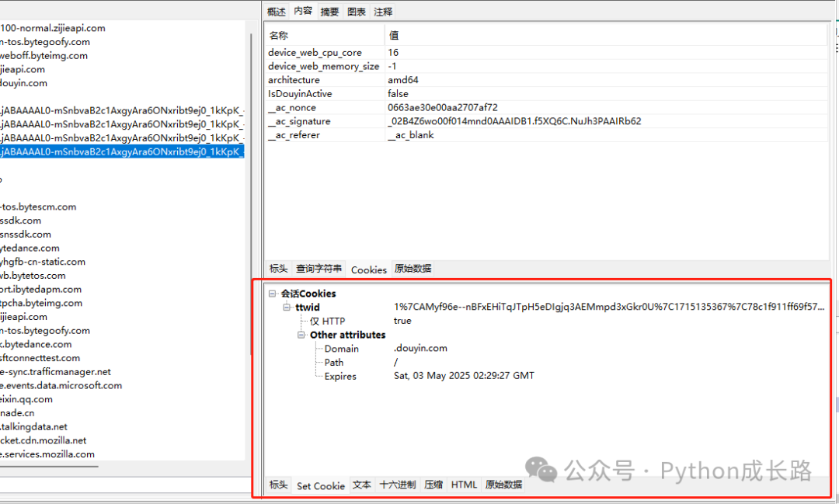Viewport: 839px width, 504px height.
Task: Select the IsDouyinActive cookie row
Action: pyautogui.click(x=547, y=94)
